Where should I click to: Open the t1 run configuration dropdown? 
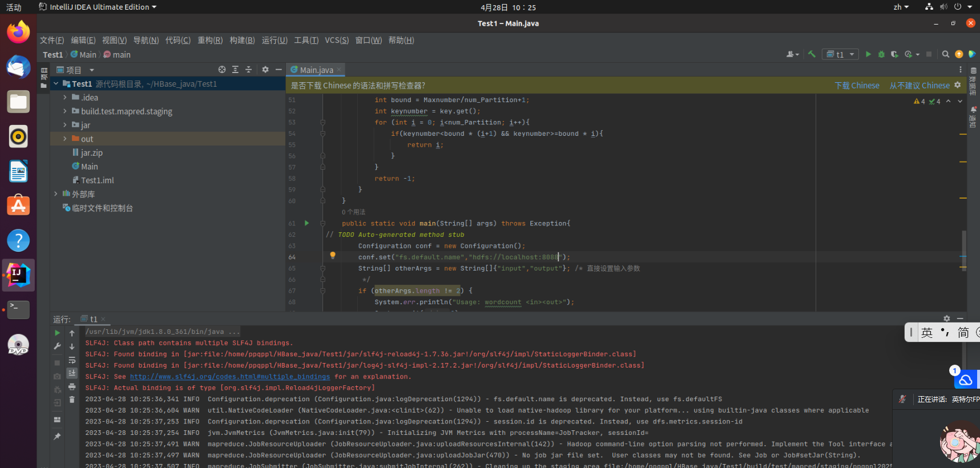pos(840,54)
